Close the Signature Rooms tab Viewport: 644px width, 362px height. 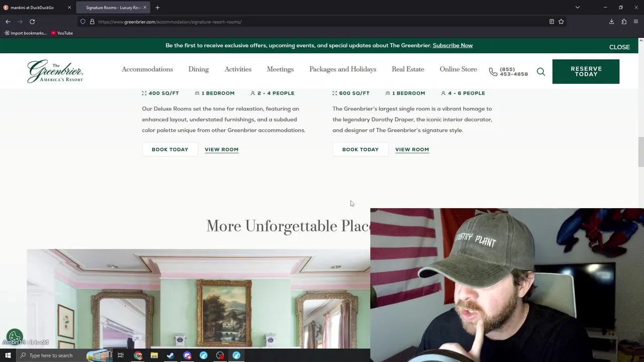click(x=145, y=8)
